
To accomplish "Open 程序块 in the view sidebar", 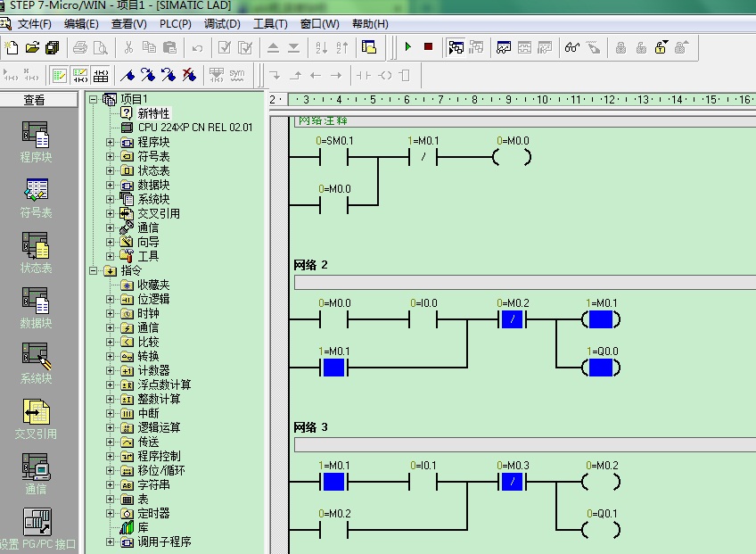I will pyautogui.click(x=36, y=142).
